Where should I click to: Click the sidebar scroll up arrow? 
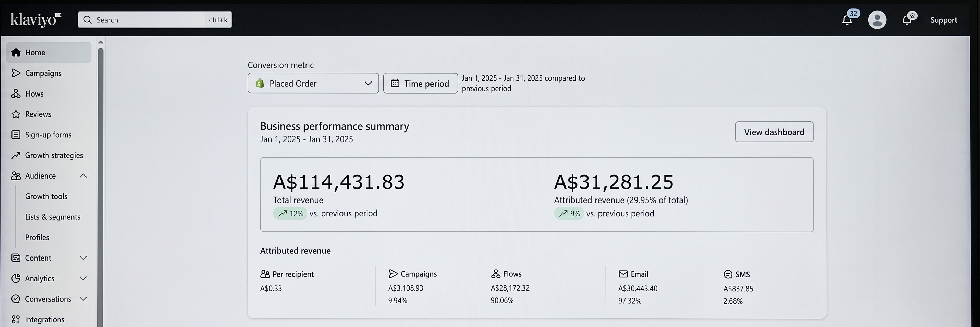pos(101,42)
